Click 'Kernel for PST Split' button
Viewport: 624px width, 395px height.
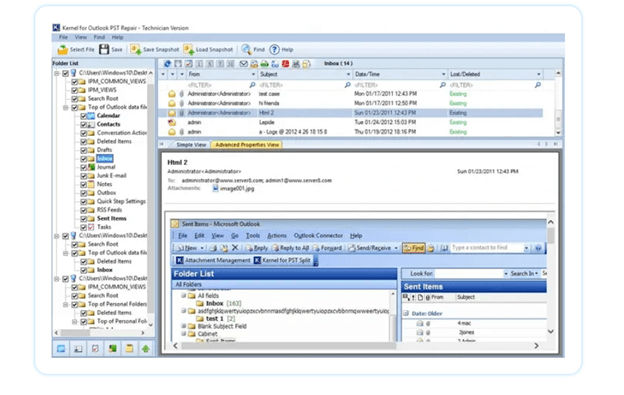282,260
